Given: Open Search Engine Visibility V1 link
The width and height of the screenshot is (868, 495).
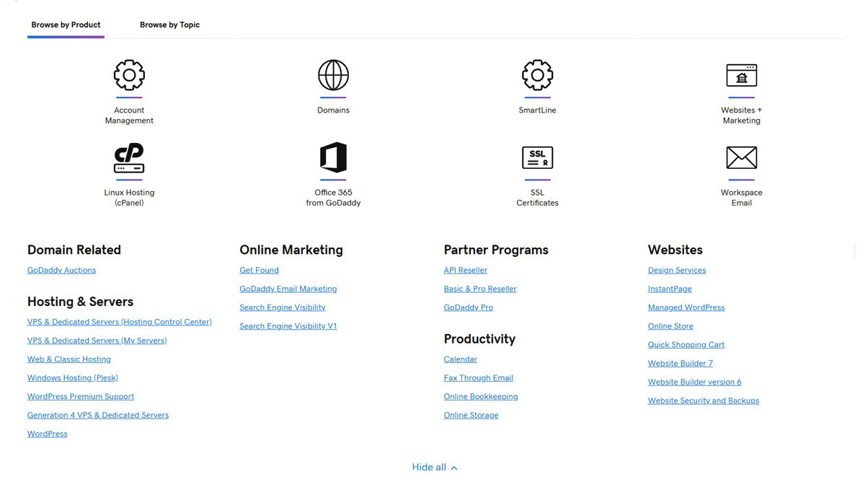Looking at the screenshot, I should [x=288, y=327].
